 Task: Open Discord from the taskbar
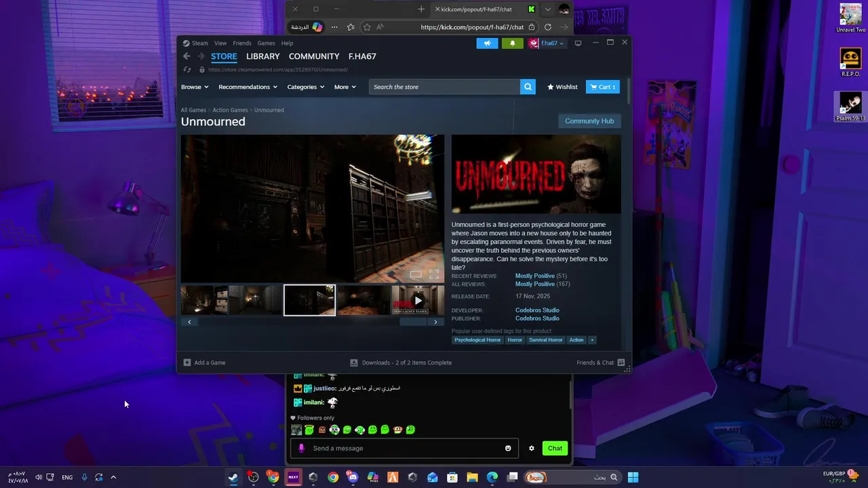click(353, 477)
